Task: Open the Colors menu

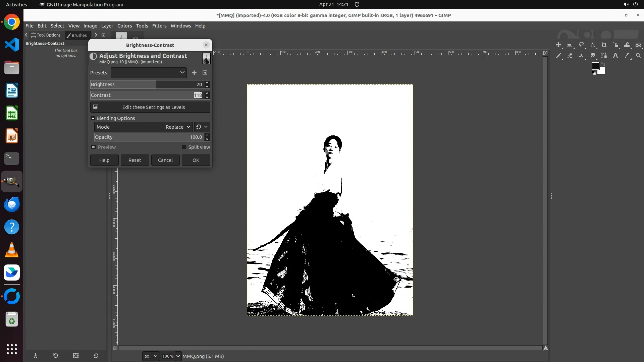Action: coord(124,26)
